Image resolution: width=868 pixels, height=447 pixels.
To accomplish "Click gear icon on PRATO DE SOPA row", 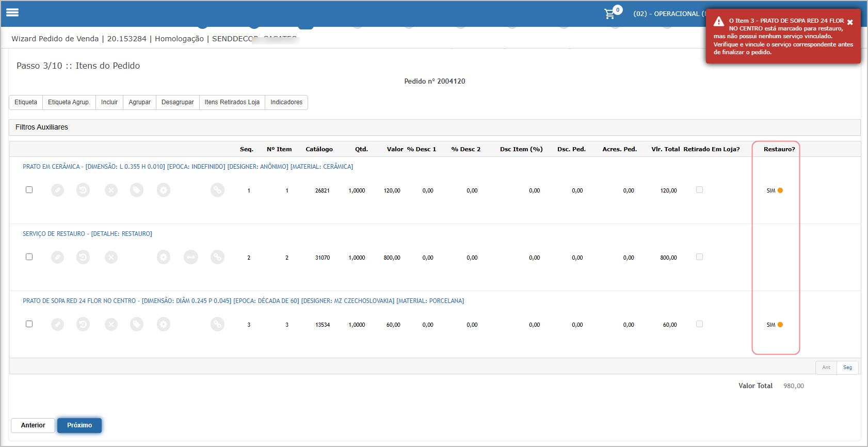I will 164,324.
